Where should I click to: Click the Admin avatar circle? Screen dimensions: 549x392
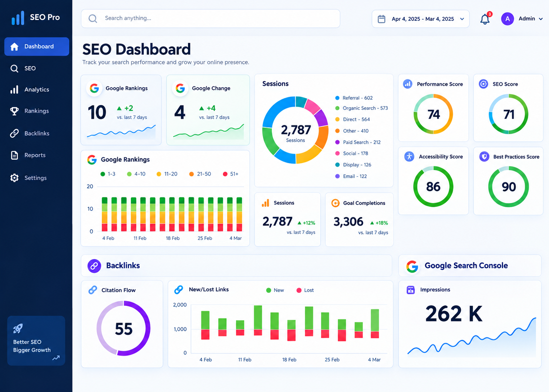507,19
